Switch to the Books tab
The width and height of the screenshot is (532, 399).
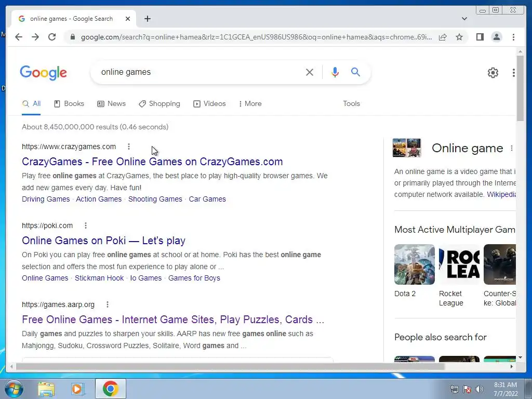pyautogui.click(x=69, y=104)
